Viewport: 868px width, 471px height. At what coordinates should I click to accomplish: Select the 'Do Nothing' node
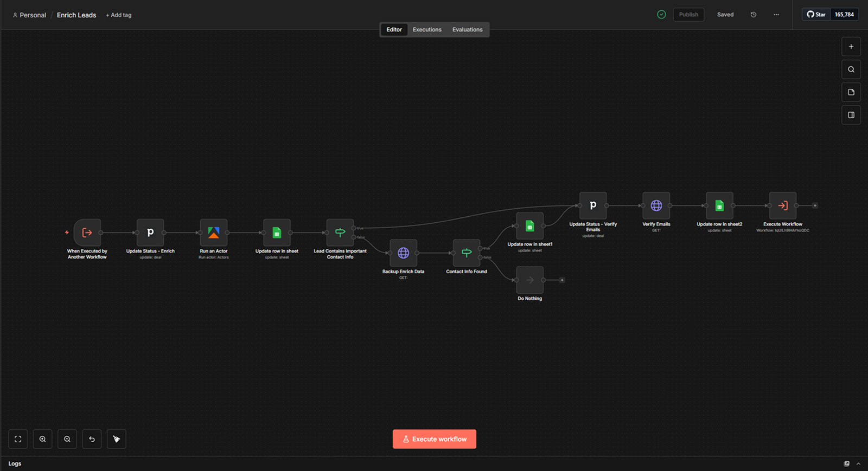pos(529,280)
